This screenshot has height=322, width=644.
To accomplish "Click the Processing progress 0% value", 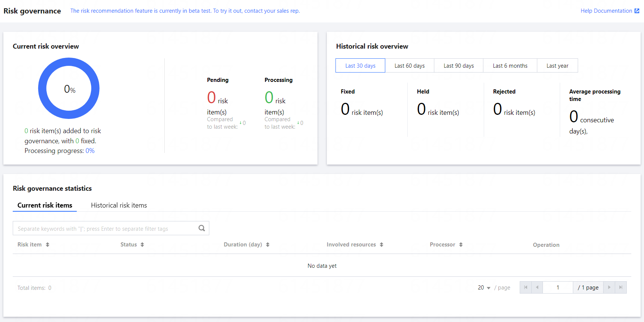I will [90, 151].
